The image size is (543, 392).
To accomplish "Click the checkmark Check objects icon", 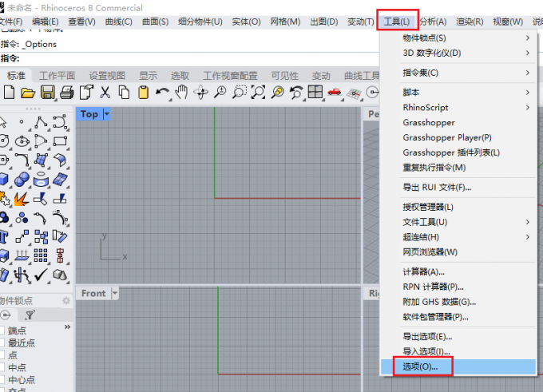I will [41, 275].
